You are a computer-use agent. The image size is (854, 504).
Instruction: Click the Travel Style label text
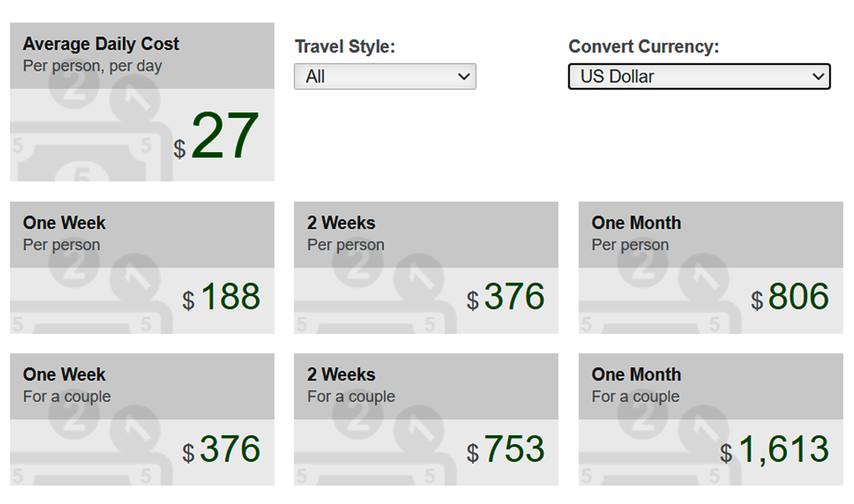(345, 46)
